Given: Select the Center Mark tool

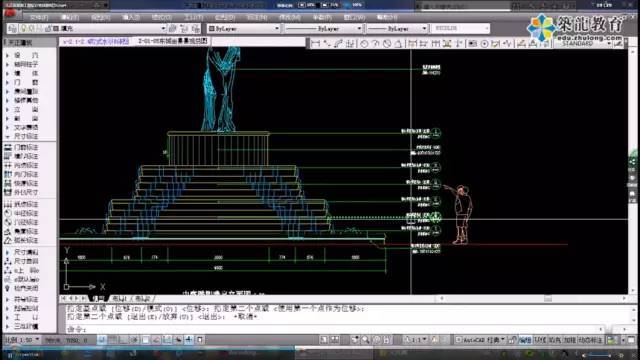Looking at the screenshot, I should click(x=484, y=43).
